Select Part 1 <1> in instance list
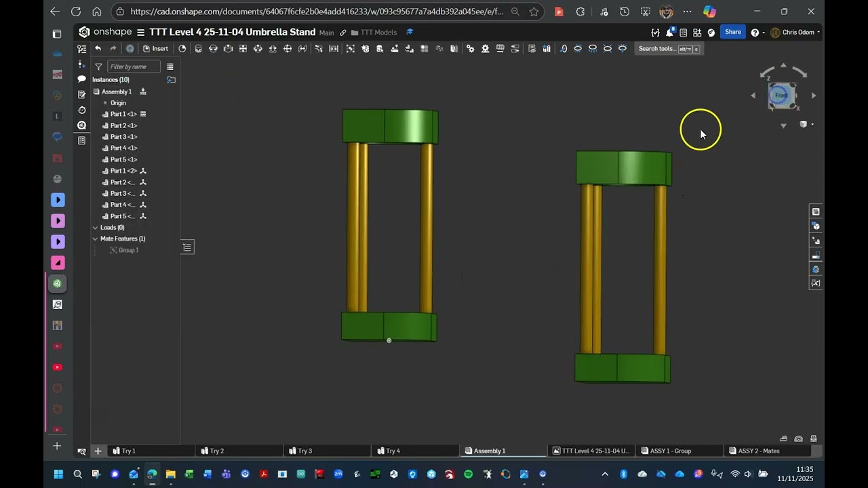This screenshot has width=868, height=488. coord(123,114)
